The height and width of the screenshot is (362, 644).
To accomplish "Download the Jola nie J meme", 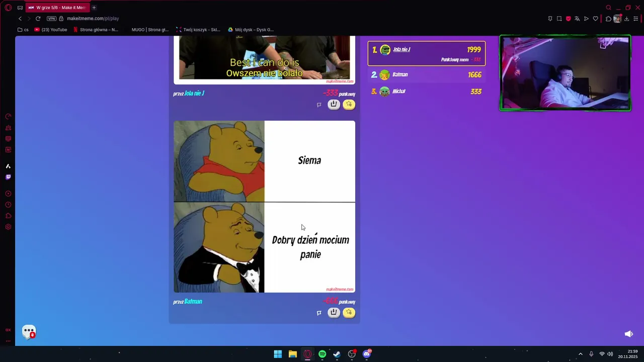I will click(x=334, y=104).
